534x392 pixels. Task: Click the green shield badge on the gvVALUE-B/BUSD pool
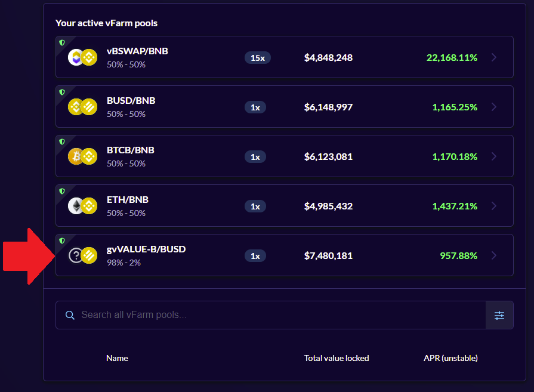tap(61, 240)
